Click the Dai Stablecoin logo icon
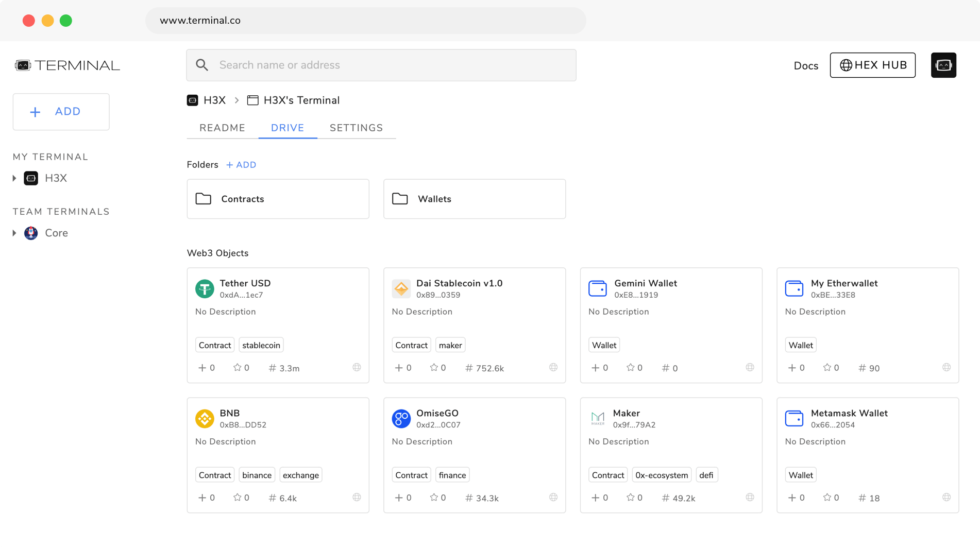 point(401,288)
